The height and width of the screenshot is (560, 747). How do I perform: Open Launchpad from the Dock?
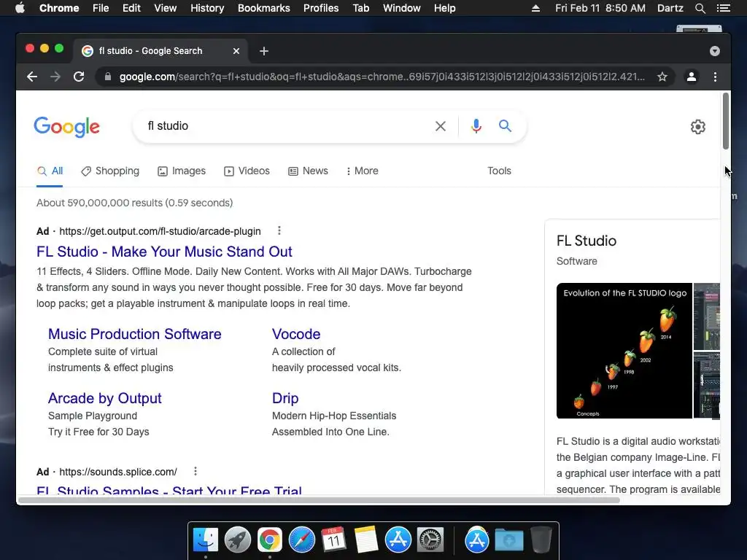click(x=238, y=540)
